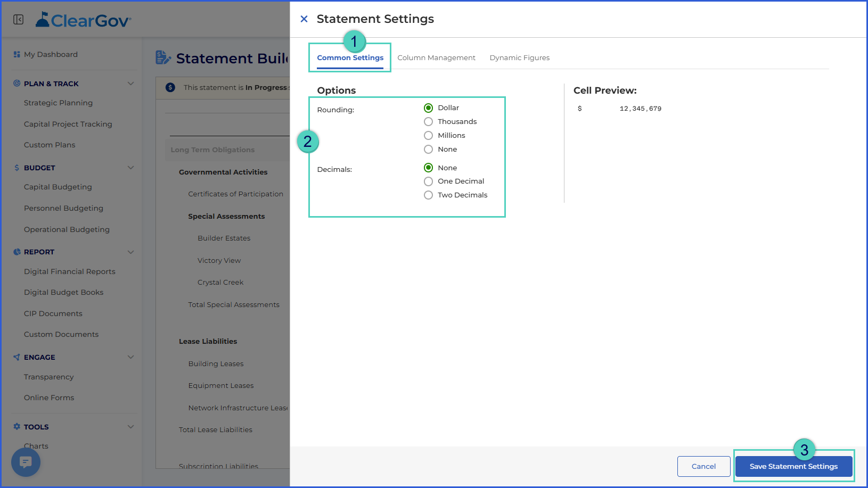The image size is (868, 488).
Task: Click the Report pie chart icon
Action: [x=17, y=252]
